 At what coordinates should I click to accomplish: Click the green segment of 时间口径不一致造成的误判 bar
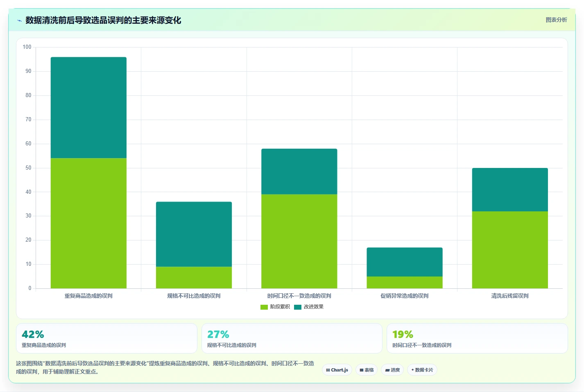[x=299, y=241]
